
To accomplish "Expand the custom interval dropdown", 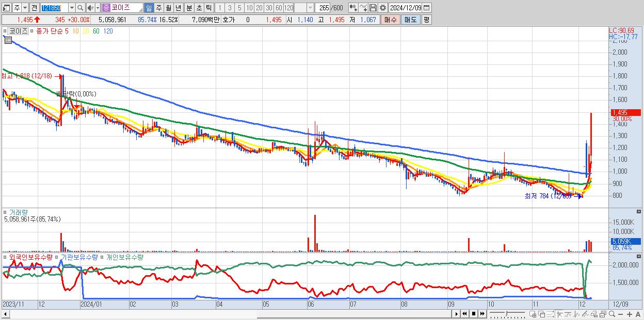I will coord(310,8).
